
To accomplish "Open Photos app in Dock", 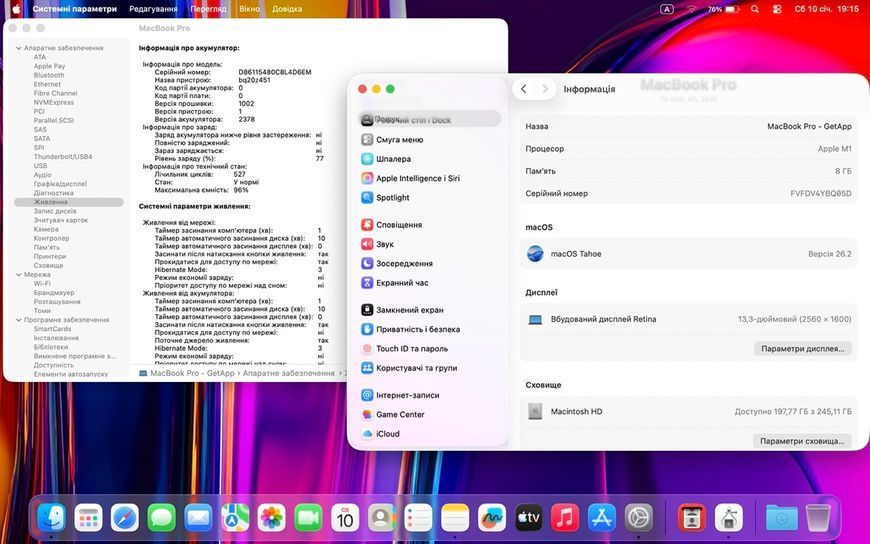I will (272, 518).
